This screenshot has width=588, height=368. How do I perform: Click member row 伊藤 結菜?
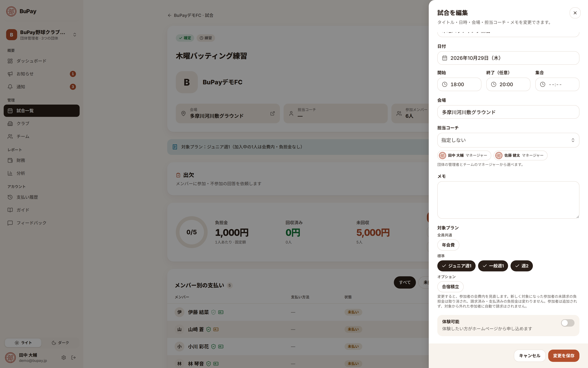pyautogui.click(x=298, y=312)
